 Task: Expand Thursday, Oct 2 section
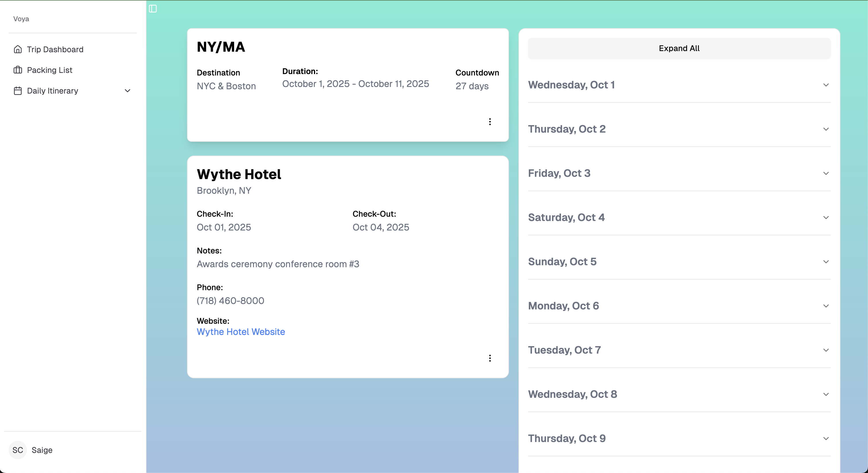click(x=825, y=129)
